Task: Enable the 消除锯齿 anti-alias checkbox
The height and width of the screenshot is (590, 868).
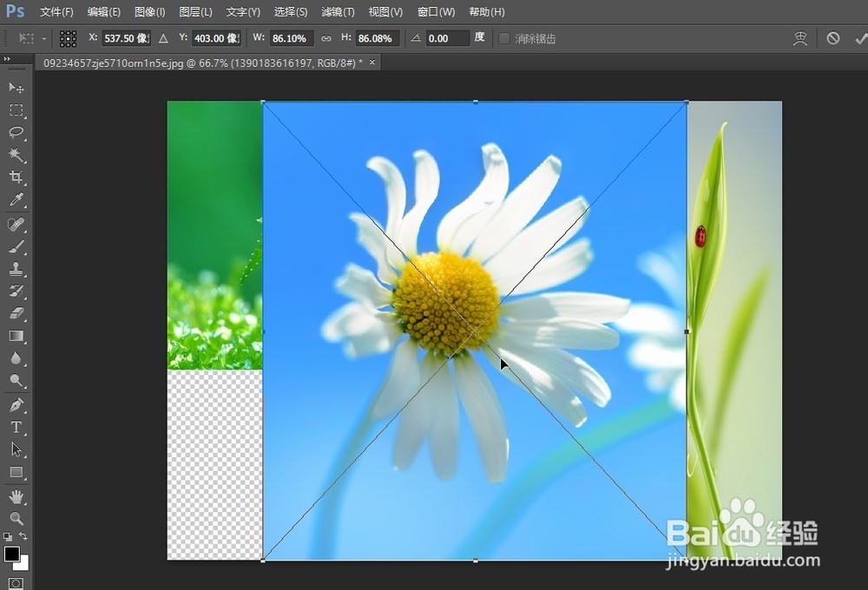Action: 503,38
